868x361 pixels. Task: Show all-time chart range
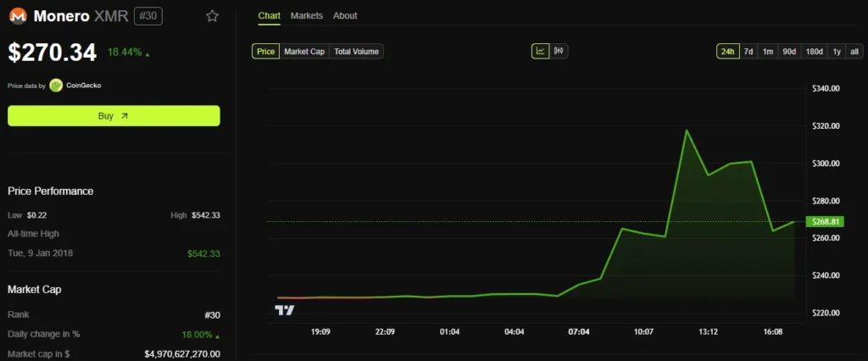pos(854,52)
